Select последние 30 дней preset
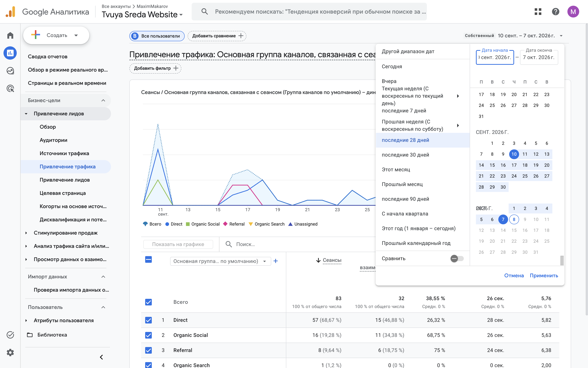 (423, 155)
